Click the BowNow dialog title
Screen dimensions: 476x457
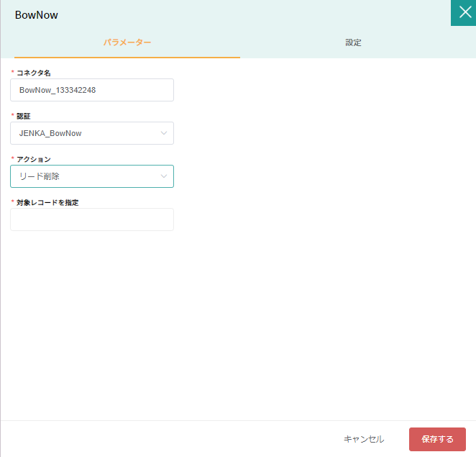tap(37, 15)
